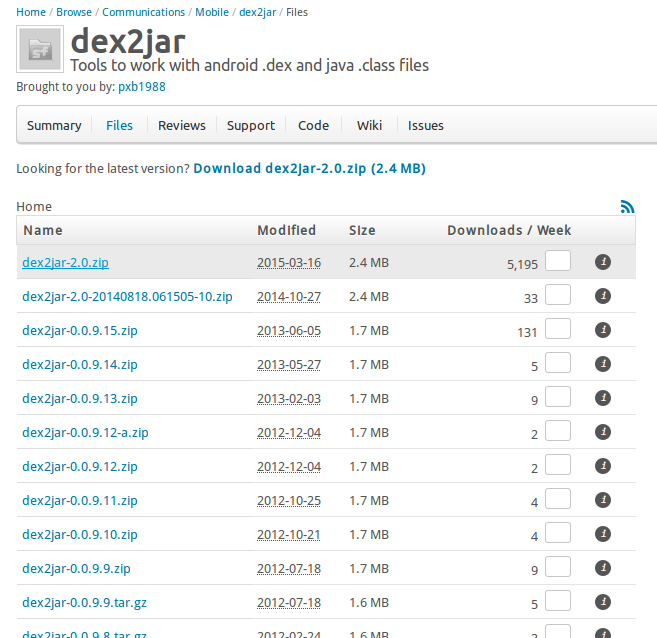The image size is (657, 638).
Task: Open the Code tab
Action: pyautogui.click(x=313, y=125)
